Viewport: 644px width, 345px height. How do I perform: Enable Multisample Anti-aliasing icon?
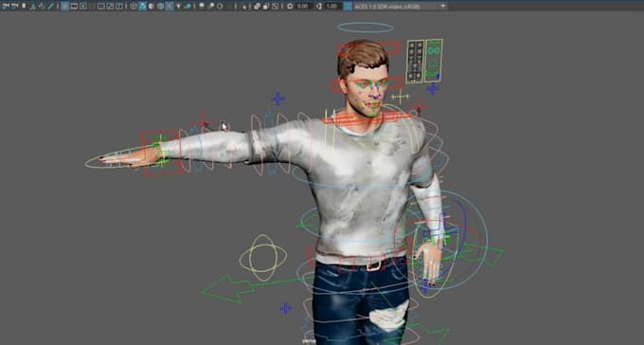[220, 7]
